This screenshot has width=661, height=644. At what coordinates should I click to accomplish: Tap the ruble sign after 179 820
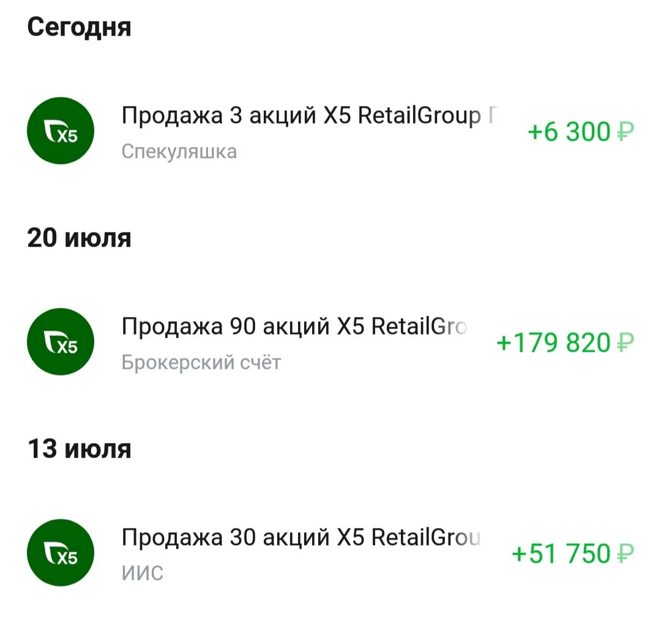point(625,343)
